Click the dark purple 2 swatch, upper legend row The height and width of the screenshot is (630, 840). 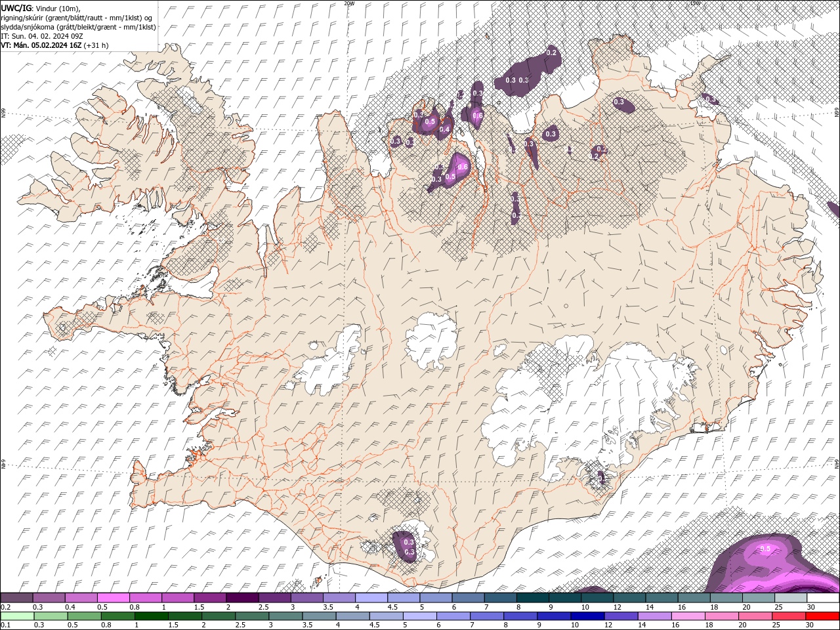click(x=243, y=598)
